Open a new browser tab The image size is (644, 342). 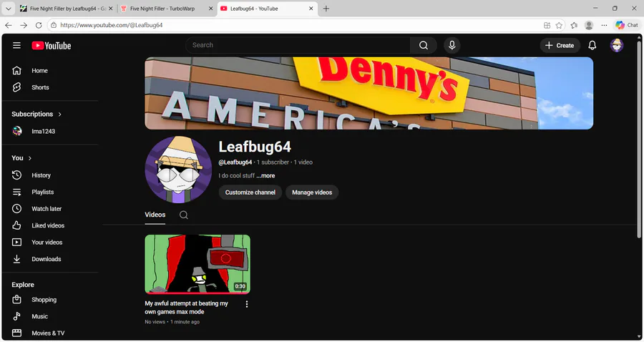click(x=326, y=9)
